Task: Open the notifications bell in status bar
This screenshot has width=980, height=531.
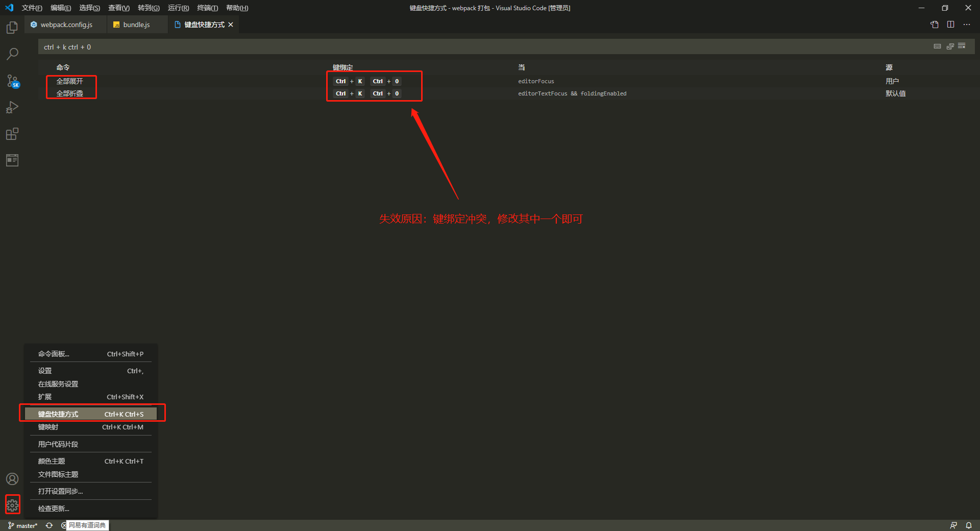Action: (x=969, y=525)
